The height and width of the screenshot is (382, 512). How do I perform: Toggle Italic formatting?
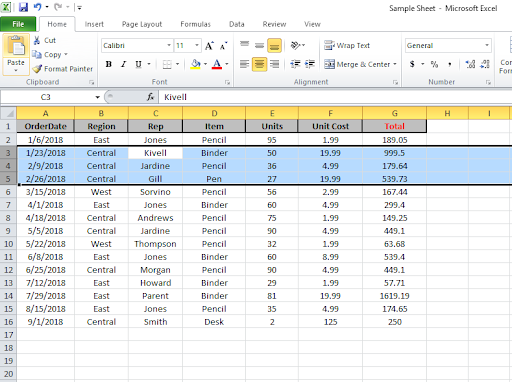(123, 64)
